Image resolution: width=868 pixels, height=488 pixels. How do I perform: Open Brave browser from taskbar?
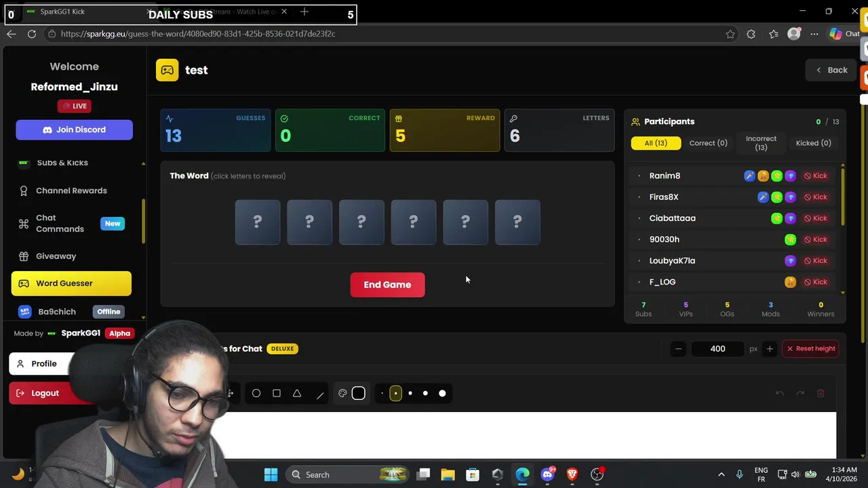tap(572, 474)
